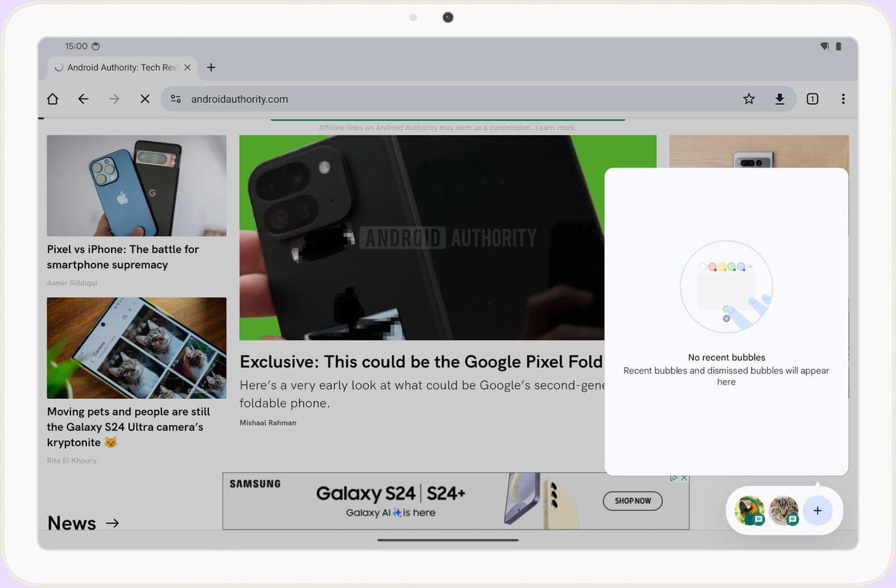Open the cat avatar chat bubble
The width and height of the screenshot is (896, 588).
(783, 511)
